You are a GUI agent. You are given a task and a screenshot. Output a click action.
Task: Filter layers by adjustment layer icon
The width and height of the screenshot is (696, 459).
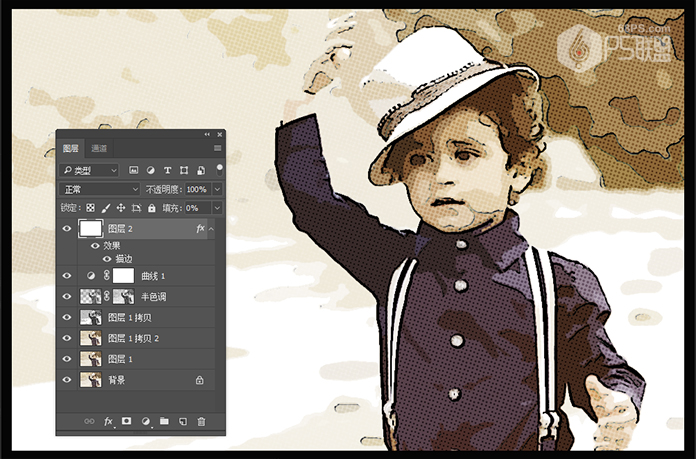[x=150, y=170]
